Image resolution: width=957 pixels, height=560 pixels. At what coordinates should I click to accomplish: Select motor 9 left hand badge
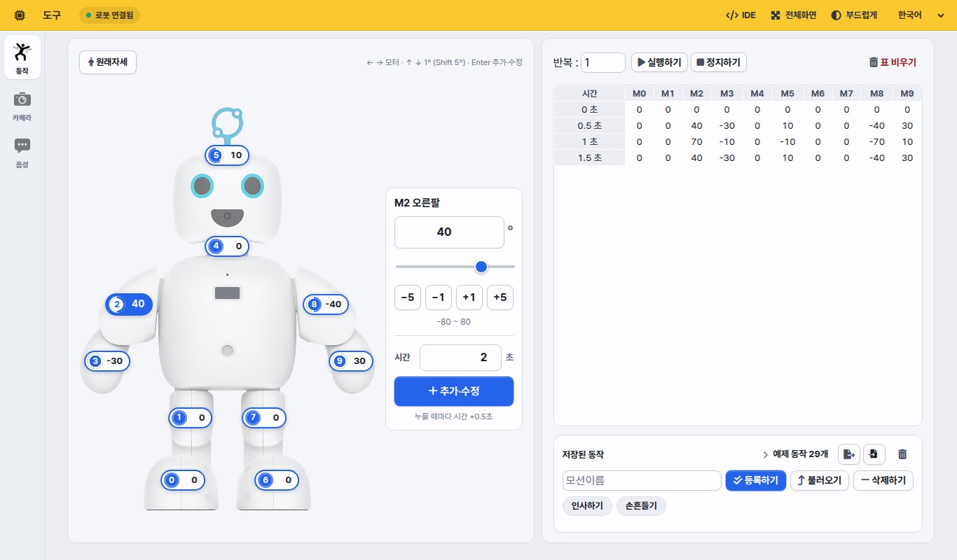click(351, 361)
